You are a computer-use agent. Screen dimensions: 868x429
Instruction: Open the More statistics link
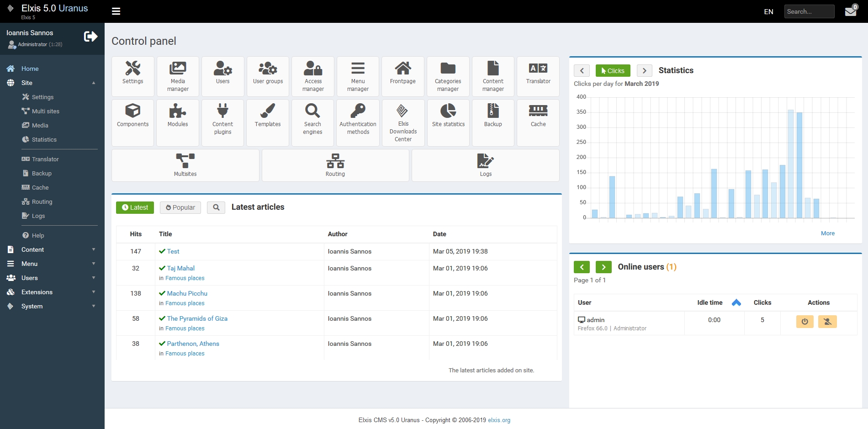click(x=827, y=233)
